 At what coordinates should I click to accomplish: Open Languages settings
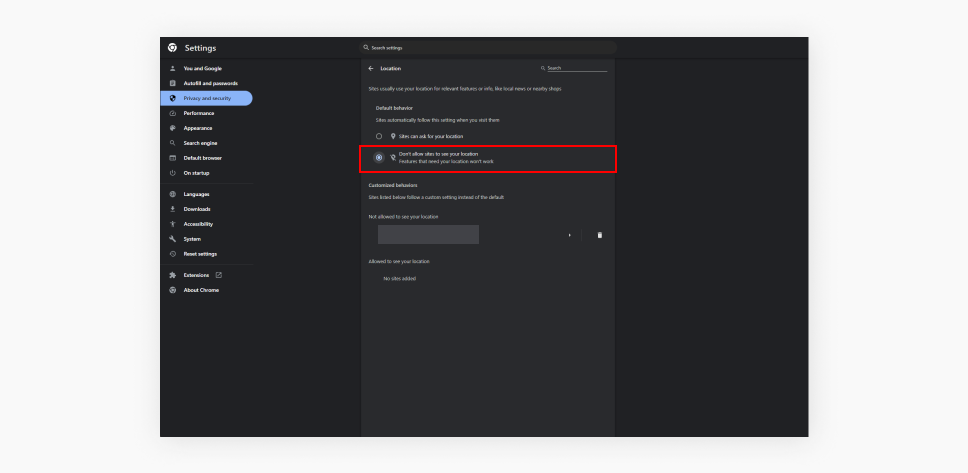207,194
